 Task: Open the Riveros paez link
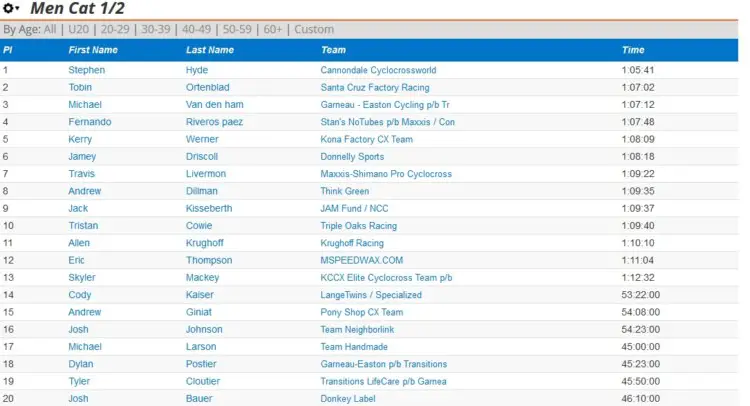pos(214,121)
